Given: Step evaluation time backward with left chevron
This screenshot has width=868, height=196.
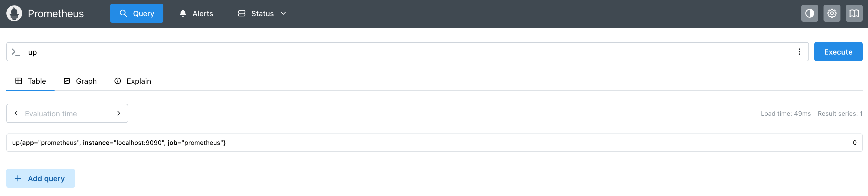Looking at the screenshot, I should pyautogui.click(x=16, y=113).
